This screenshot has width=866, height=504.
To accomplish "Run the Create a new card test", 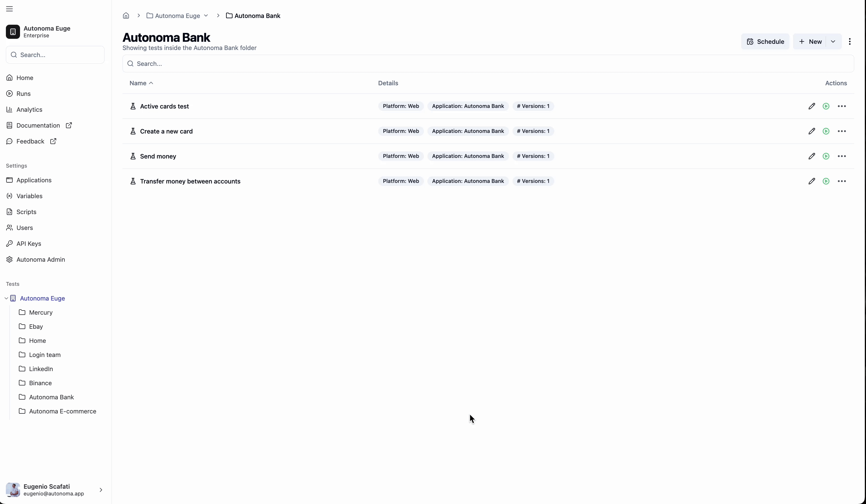I will 826,131.
